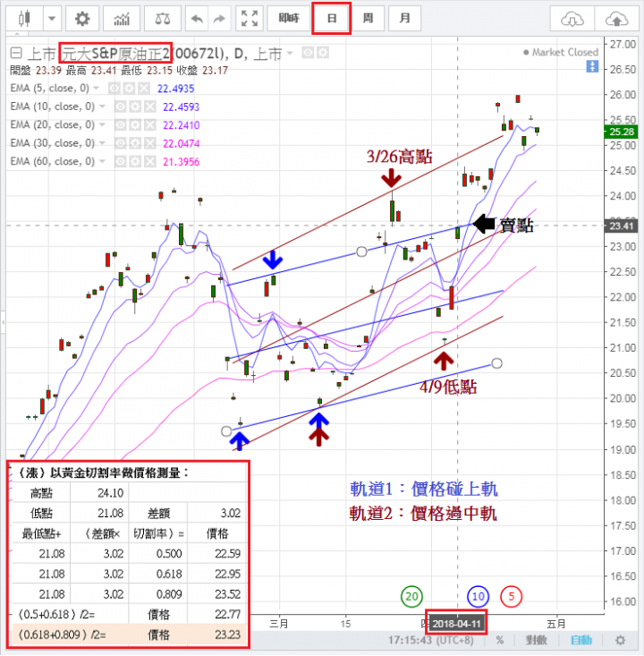Expand EMA (5, close, 0) dropdown arrow
The image size is (644, 656).
97,89
